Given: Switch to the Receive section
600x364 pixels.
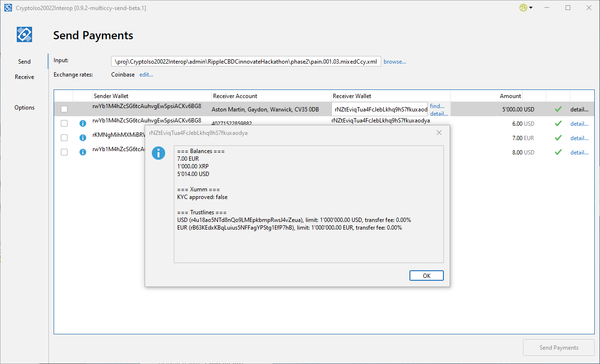Looking at the screenshot, I should [x=24, y=77].
